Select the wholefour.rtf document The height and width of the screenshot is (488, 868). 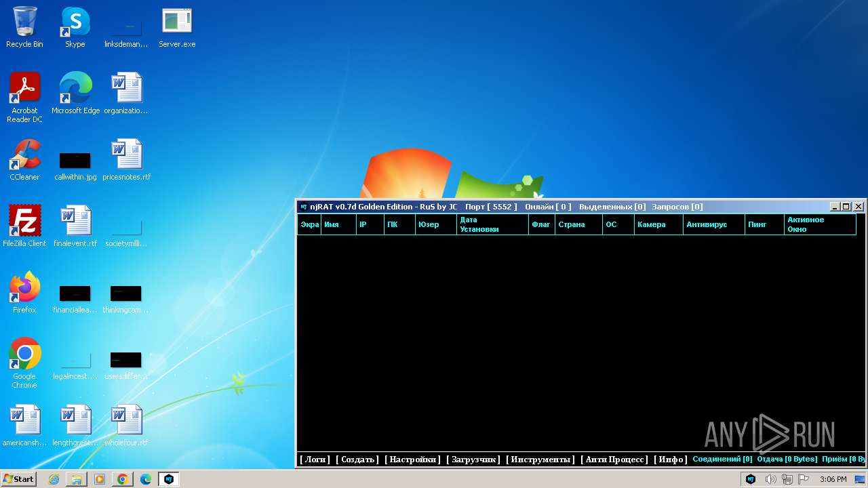click(126, 426)
